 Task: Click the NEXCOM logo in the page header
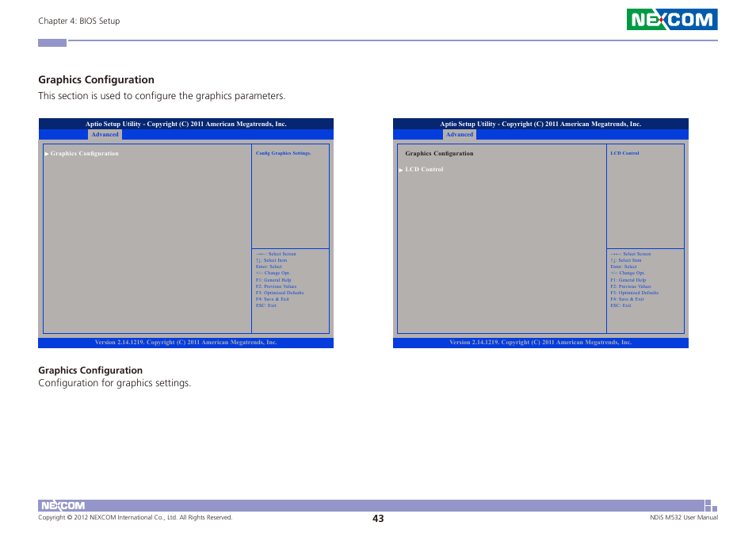pyautogui.click(x=672, y=19)
